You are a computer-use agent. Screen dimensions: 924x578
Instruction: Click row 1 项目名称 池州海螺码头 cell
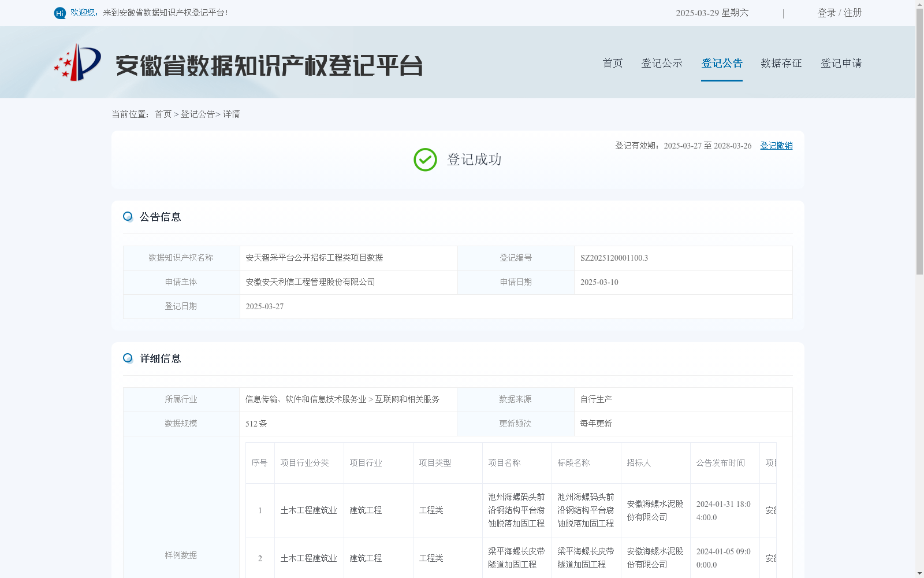516,510
